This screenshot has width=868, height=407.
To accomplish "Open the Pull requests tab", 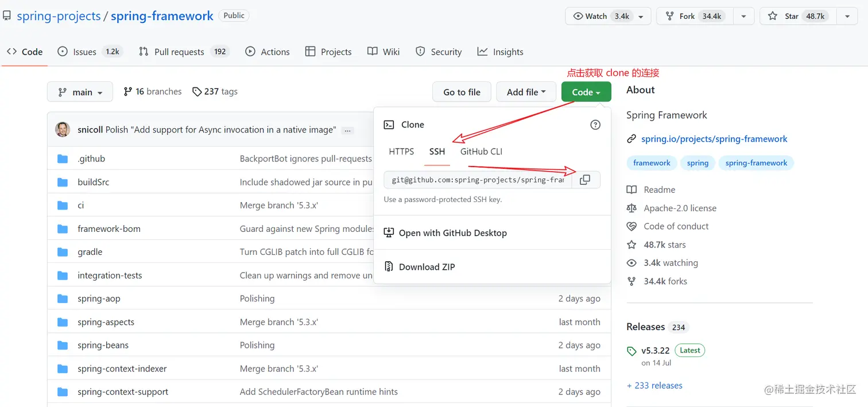I will pos(184,52).
